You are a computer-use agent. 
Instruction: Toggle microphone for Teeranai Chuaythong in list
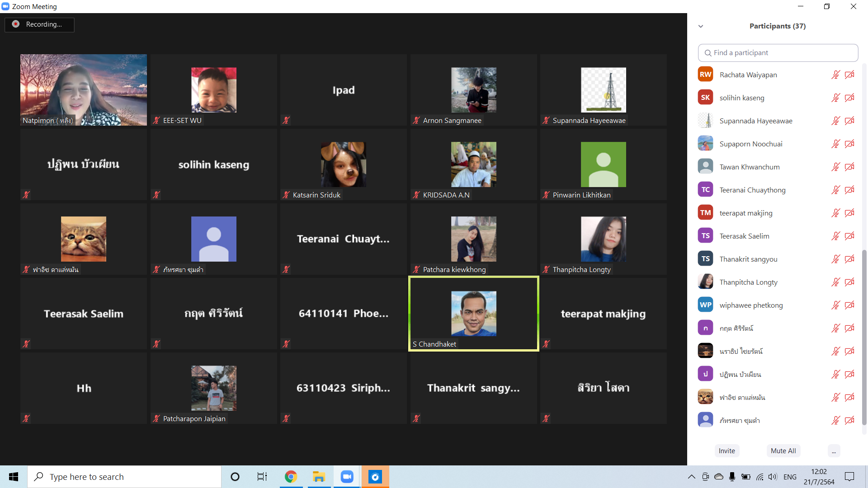click(x=835, y=190)
